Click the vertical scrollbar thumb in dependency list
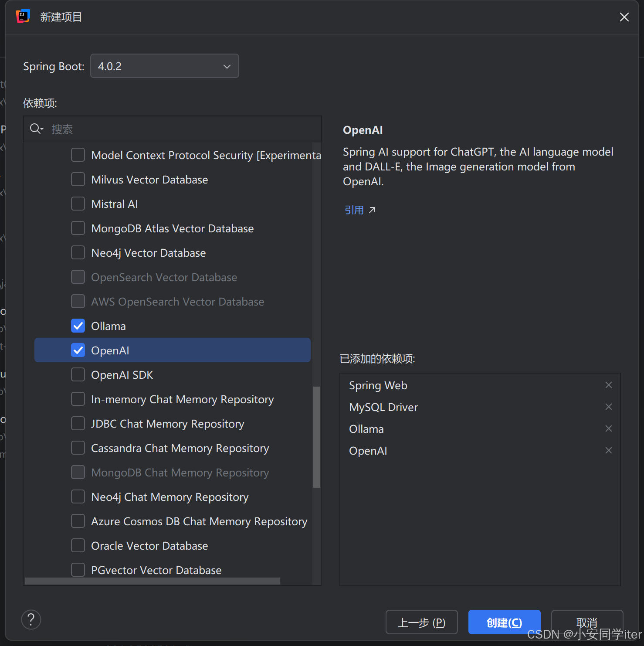 tap(317, 437)
